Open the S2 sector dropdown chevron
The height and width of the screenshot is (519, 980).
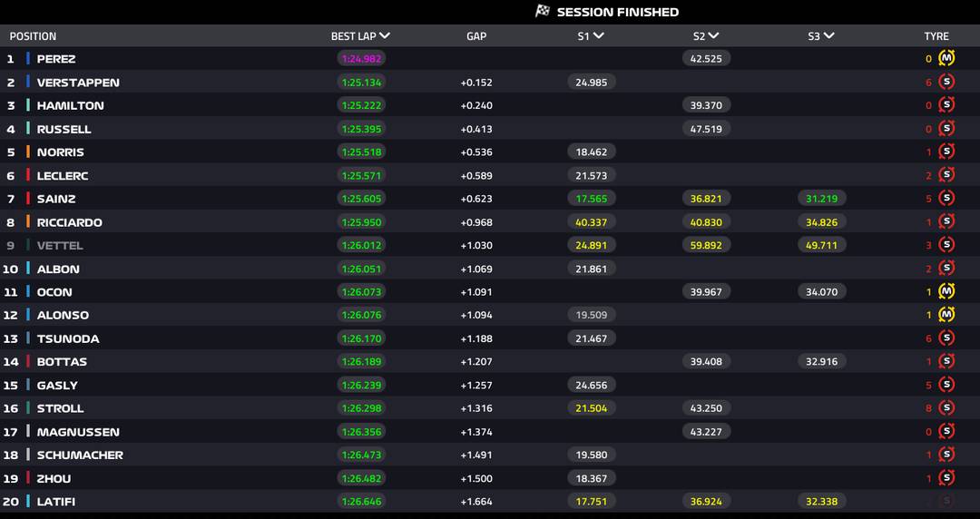point(713,36)
